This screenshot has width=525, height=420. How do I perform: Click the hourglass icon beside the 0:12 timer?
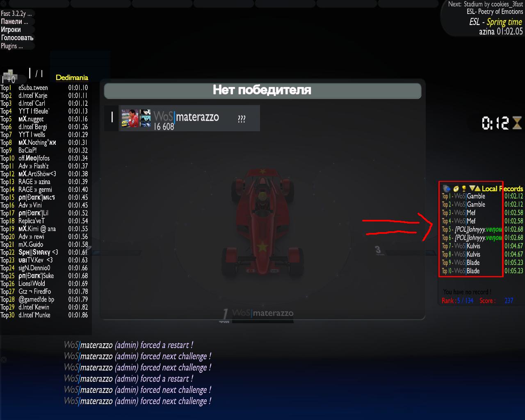pos(517,123)
